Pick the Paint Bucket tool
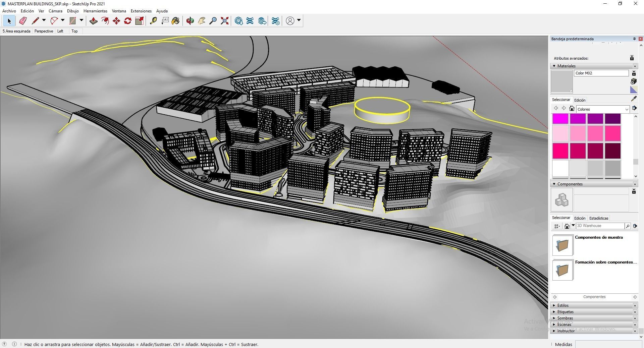The height and width of the screenshot is (348, 644). (175, 21)
